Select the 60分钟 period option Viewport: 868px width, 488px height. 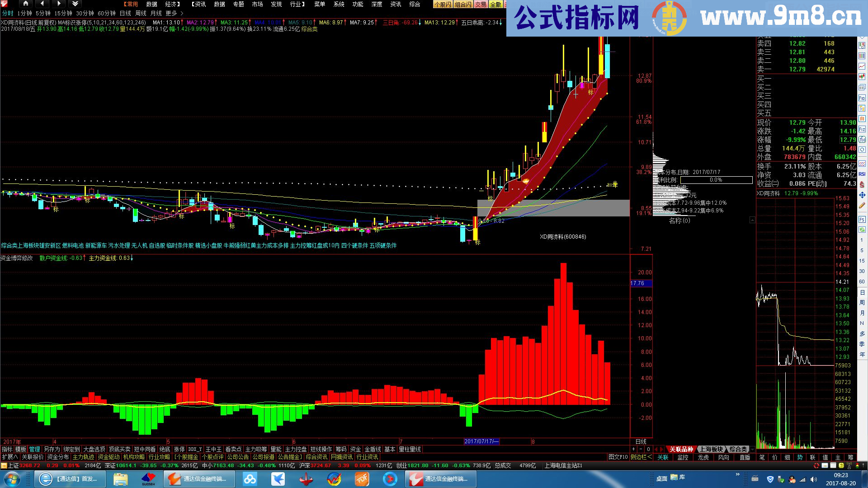[107, 14]
